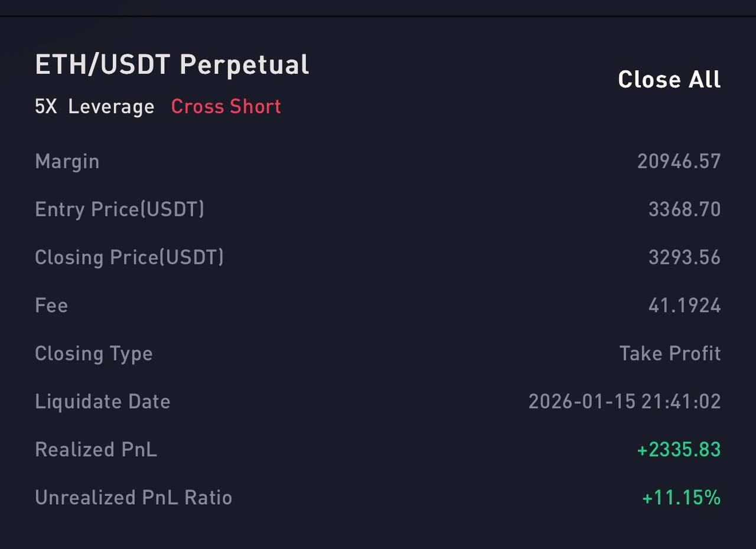The image size is (756, 549).
Task: Click the red Cross Short tag
Action: pos(226,107)
